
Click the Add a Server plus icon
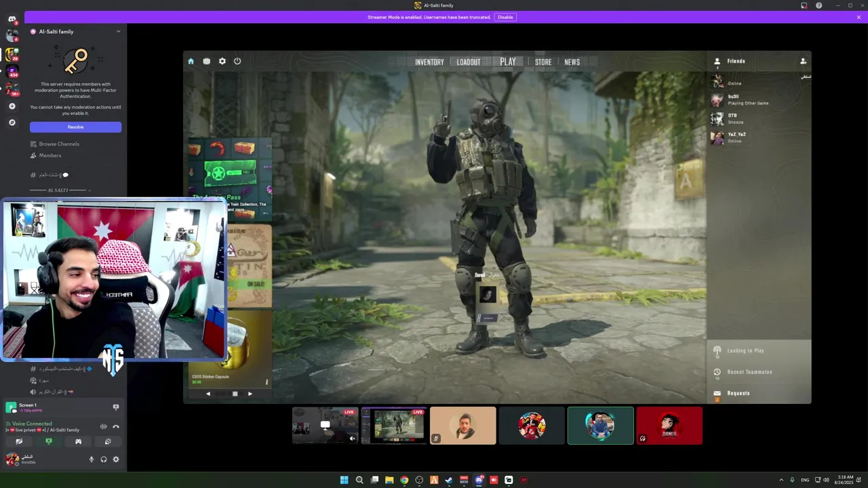(12, 106)
